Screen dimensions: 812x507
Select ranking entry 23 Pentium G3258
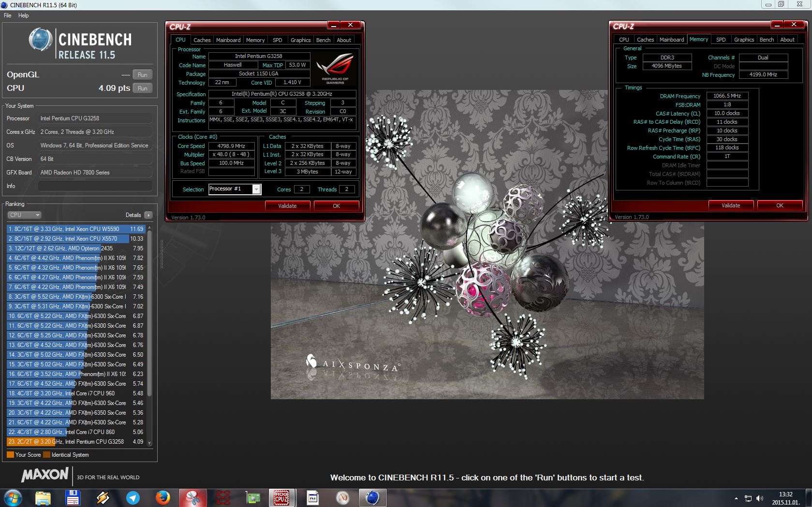76,442
